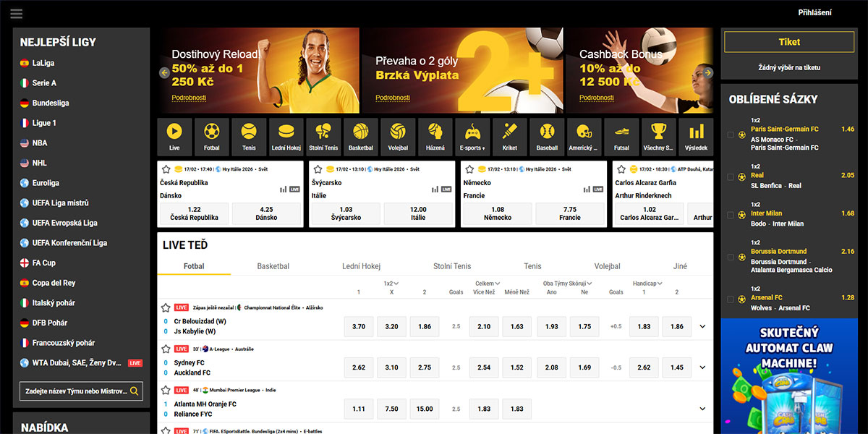
Task: Favorite the Sydney FC match star
Action: 166,349
